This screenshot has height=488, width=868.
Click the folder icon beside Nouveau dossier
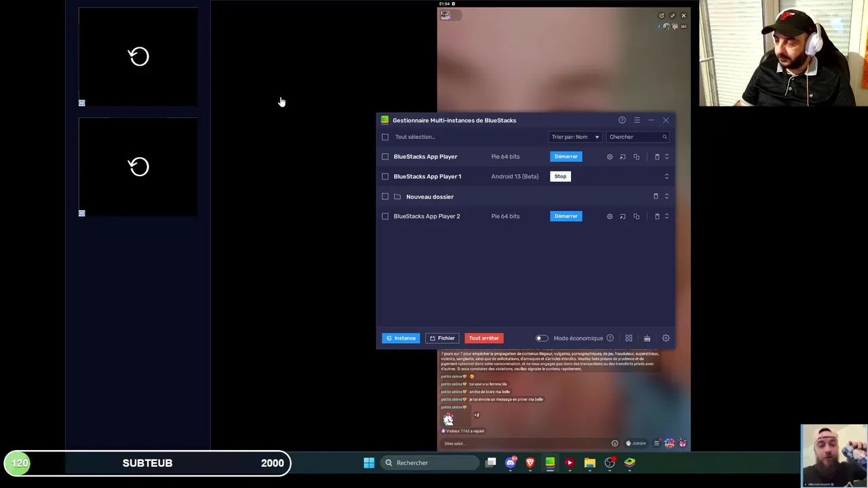(x=397, y=197)
